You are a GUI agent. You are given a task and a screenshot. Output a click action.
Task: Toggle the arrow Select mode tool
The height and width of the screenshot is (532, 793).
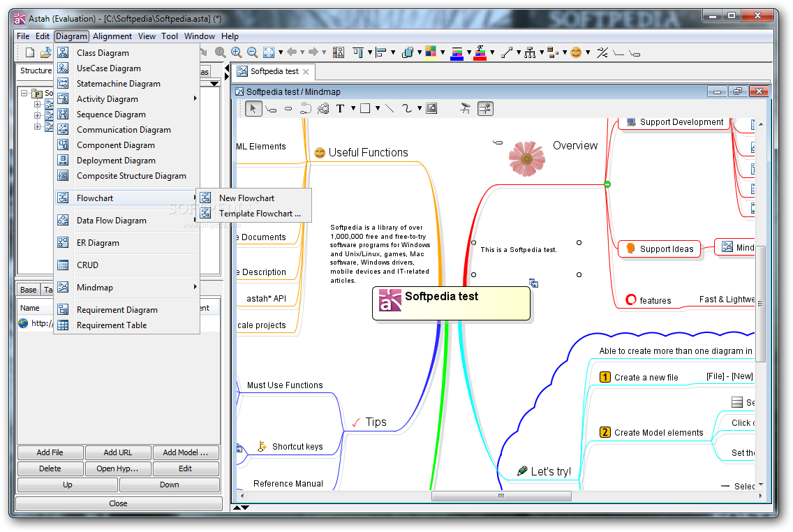coord(253,109)
